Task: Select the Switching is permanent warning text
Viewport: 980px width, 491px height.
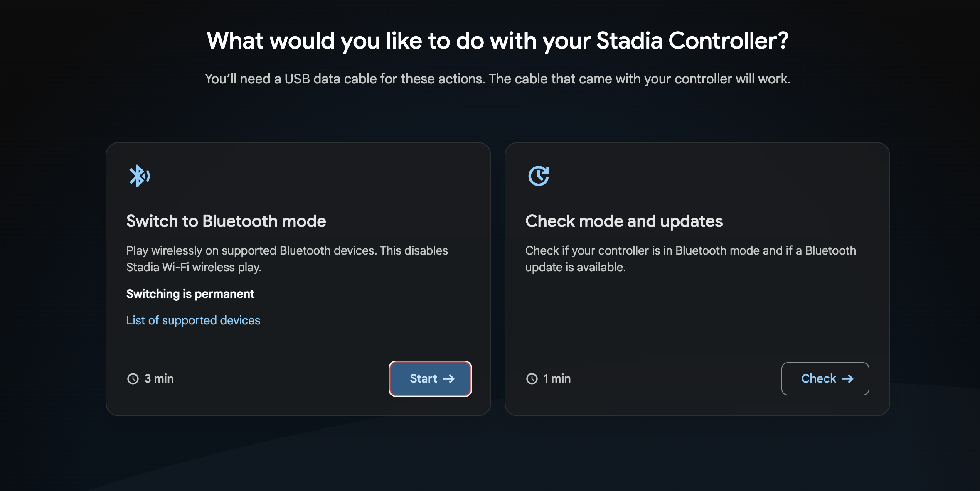Action: pyautogui.click(x=190, y=294)
